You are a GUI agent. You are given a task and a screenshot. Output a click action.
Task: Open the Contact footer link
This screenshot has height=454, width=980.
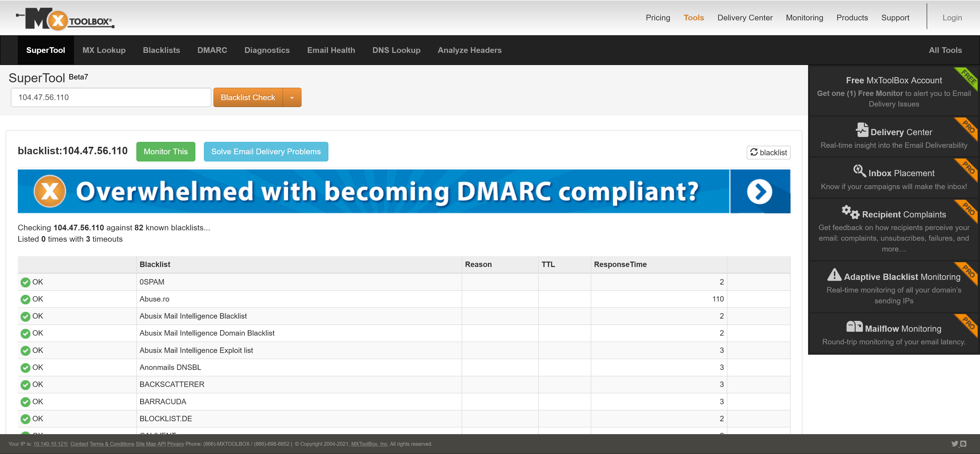(x=79, y=444)
